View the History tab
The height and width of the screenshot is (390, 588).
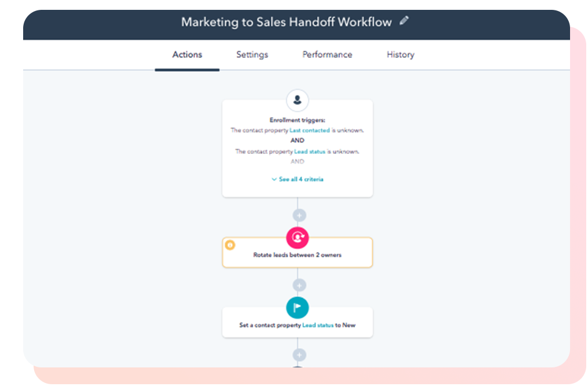pyautogui.click(x=400, y=55)
